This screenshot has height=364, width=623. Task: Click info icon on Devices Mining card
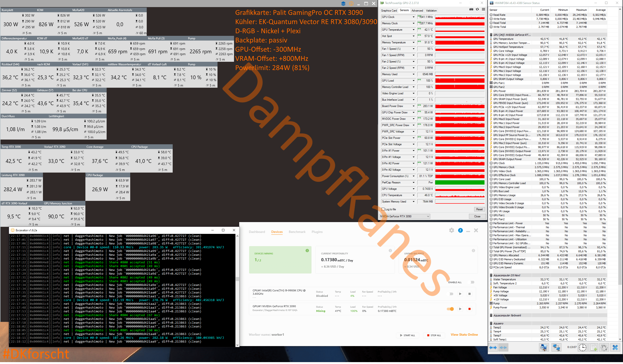[x=307, y=251]
